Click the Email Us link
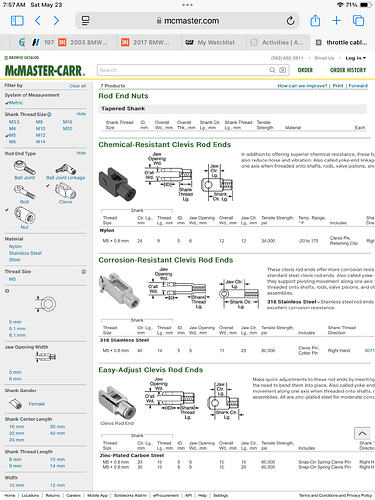 pyautogui.click(x=324, y=58)
